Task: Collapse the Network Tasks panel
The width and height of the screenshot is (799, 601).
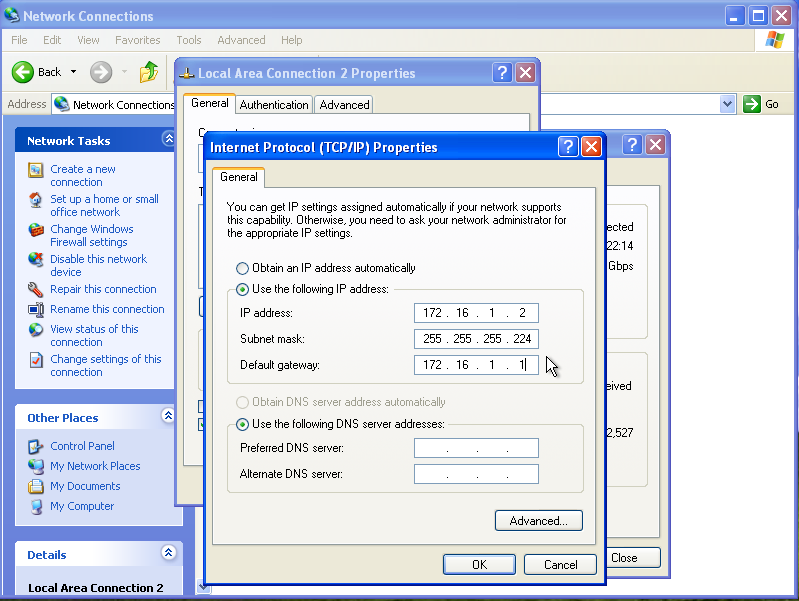Action: tap(169, 138)
